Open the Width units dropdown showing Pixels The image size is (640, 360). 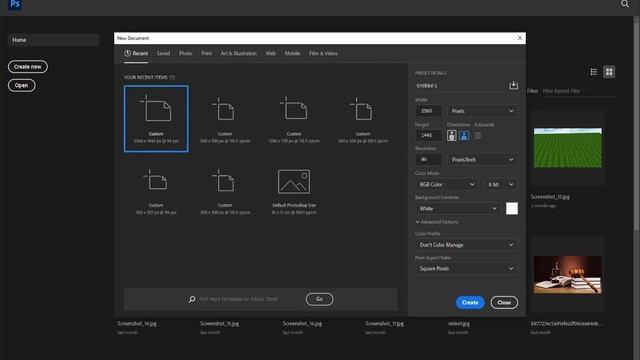[x=482, y=111]
